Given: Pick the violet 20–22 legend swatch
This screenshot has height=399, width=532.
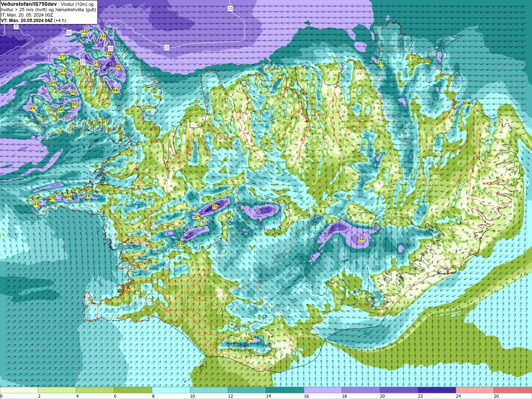Looking at the screenshot, I should point(399,390).
